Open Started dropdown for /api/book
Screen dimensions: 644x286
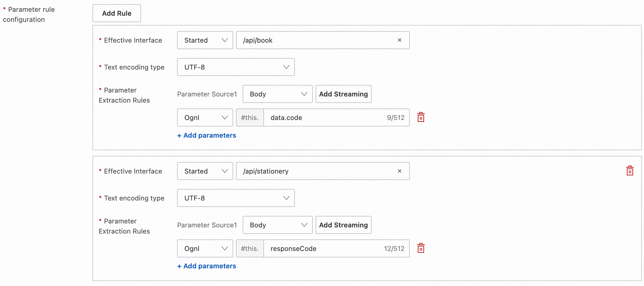tap(205, 40)
